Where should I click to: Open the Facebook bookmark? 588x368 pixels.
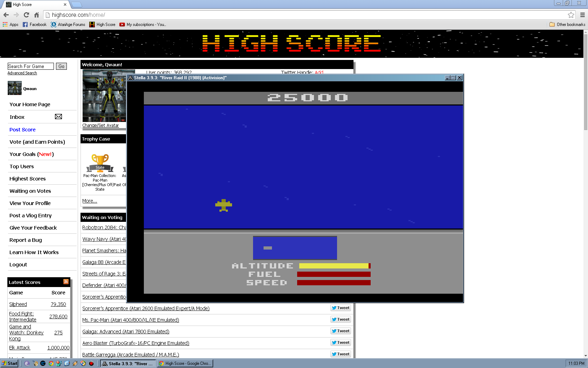35,25
